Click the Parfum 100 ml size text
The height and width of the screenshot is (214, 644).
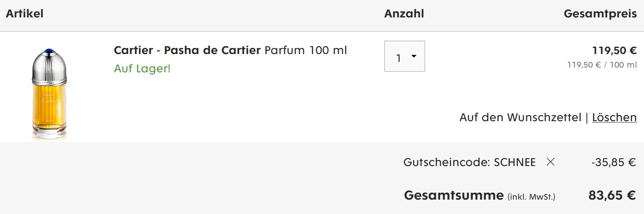(x=306, y=50)
